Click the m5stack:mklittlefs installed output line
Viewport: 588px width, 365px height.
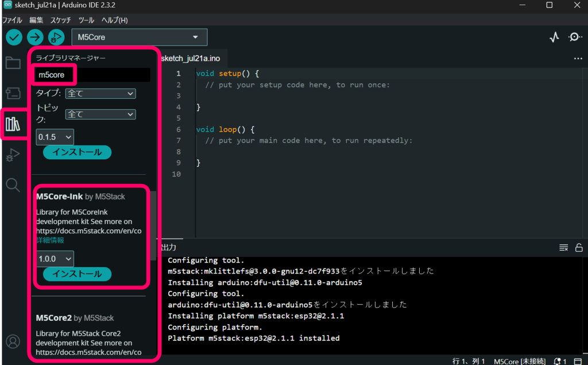point(301,271)
